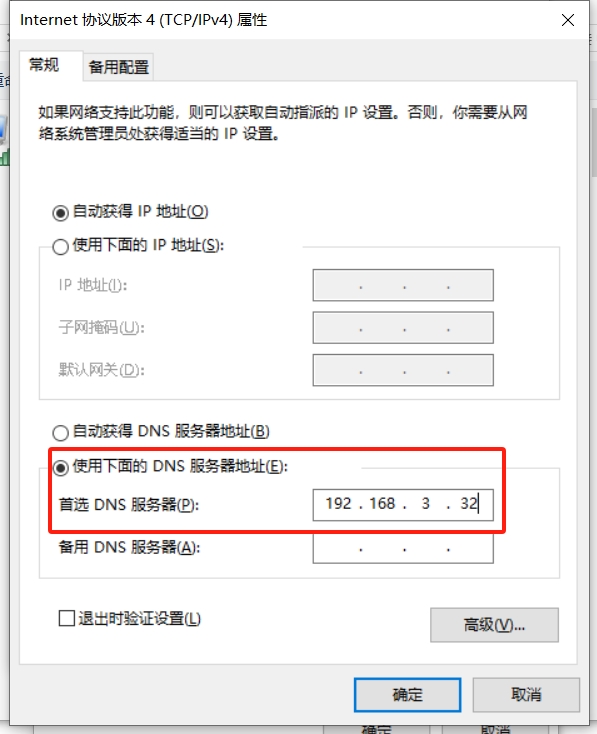Viewport: 597px width, 734px height.
Task: Click the last octet 32 of preferred DNS
Action: (468, 504)
